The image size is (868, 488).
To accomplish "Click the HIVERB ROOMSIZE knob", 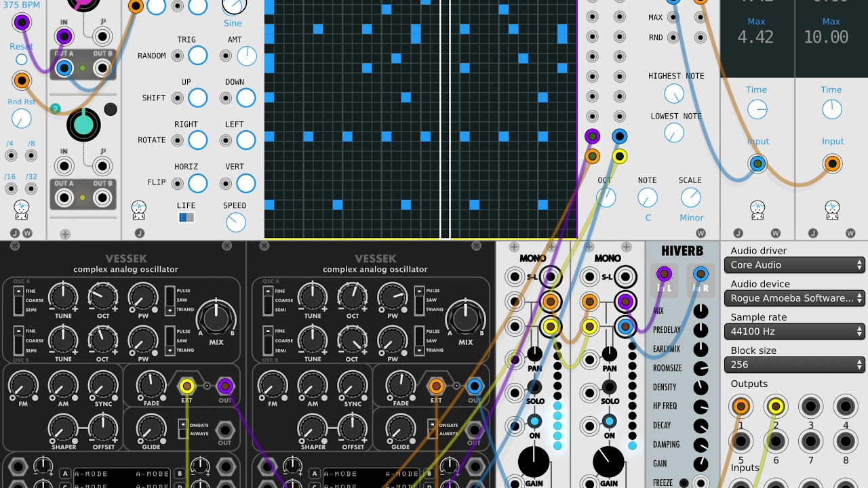I will point(701,368).
